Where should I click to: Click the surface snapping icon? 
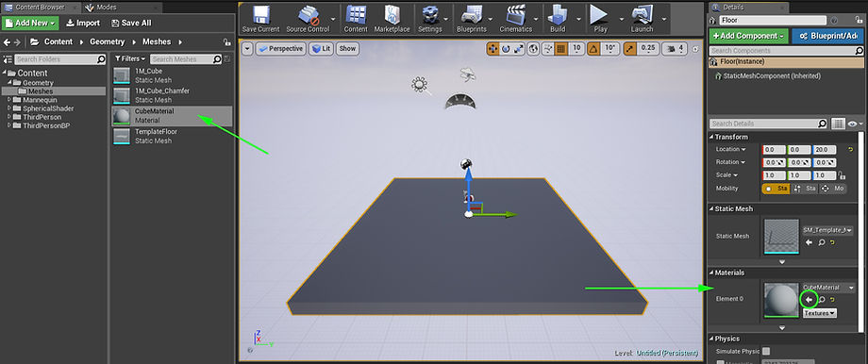(548, 49)
